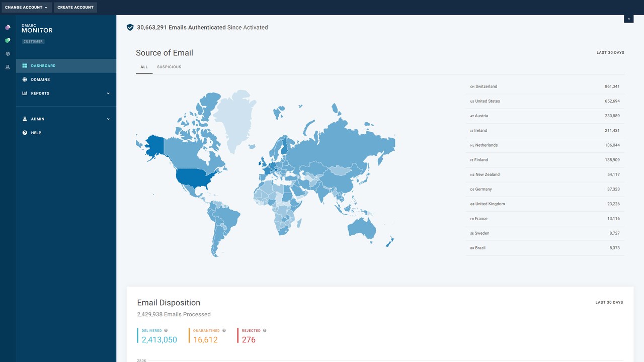Open the Help menu item
644x362 pixels.
click(66, 133)
